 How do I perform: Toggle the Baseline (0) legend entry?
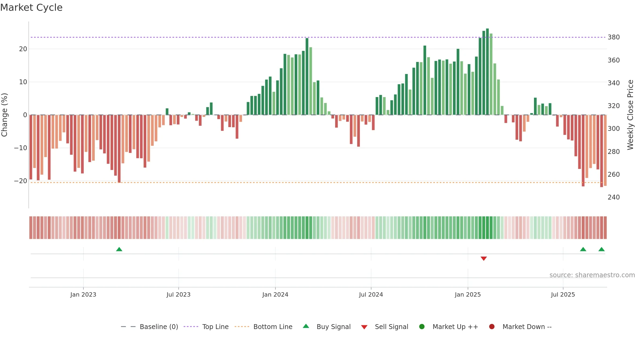tap(149, 327)
